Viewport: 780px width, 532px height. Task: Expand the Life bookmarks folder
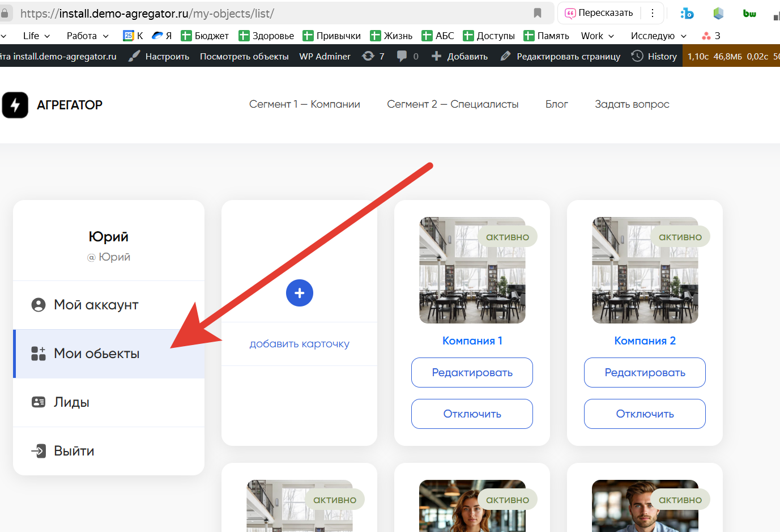tap(36, 36)
